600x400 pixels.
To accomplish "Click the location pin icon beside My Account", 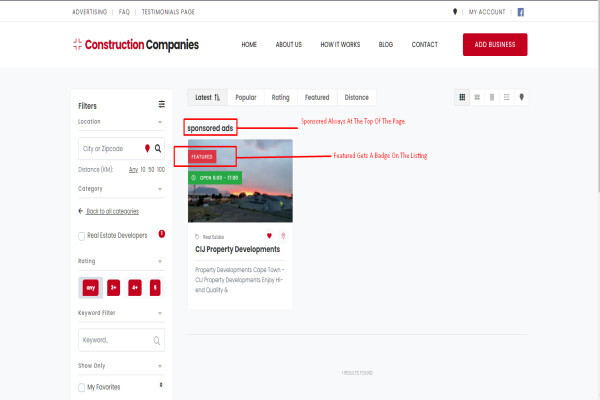I will (455, 12).
